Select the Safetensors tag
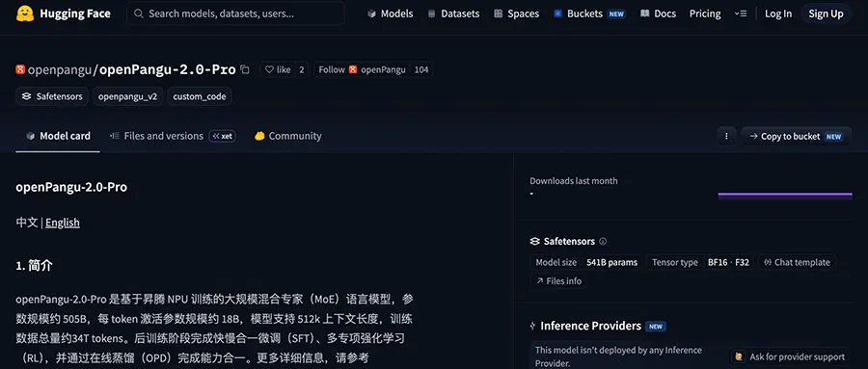Viewport: 868px width, 369px height. coord(52,96)
